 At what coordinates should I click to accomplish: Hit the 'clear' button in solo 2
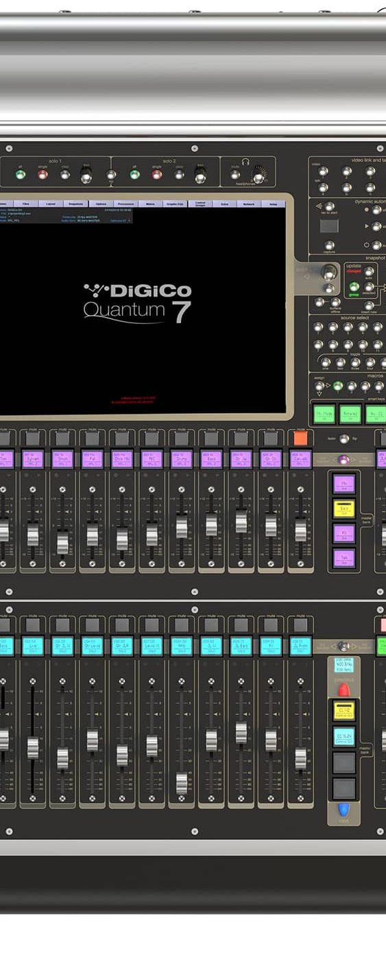click(179, 174)
